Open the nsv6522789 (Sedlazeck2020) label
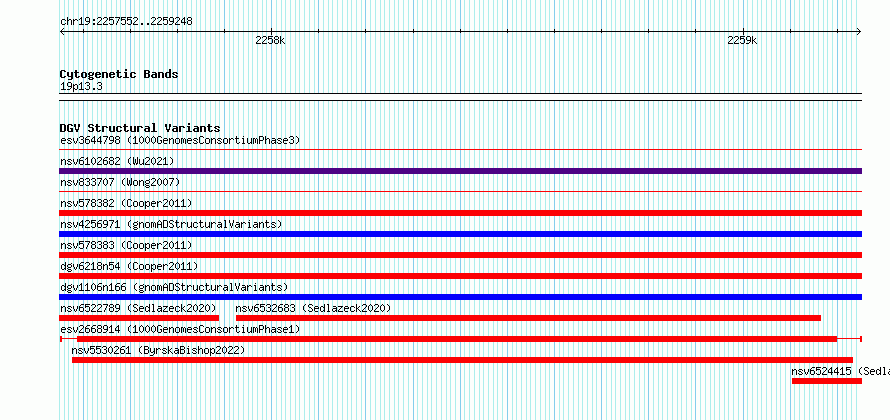Image resolution: width=890 pixels, height=420 pixels. [138, 308]
